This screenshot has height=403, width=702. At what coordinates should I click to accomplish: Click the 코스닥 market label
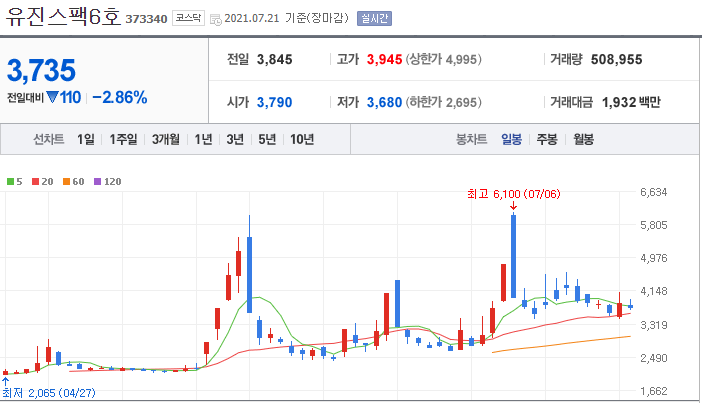point(188,18)
